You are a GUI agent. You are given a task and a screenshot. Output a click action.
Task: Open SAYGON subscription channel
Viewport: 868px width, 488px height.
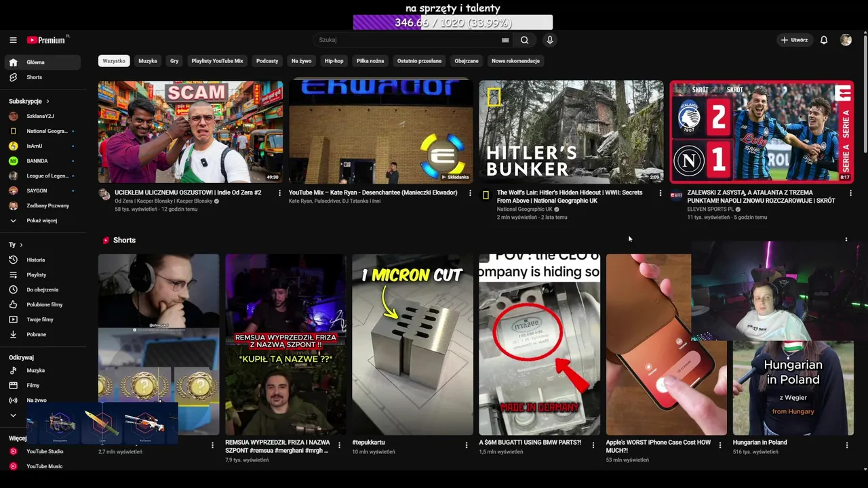[42, 191]
